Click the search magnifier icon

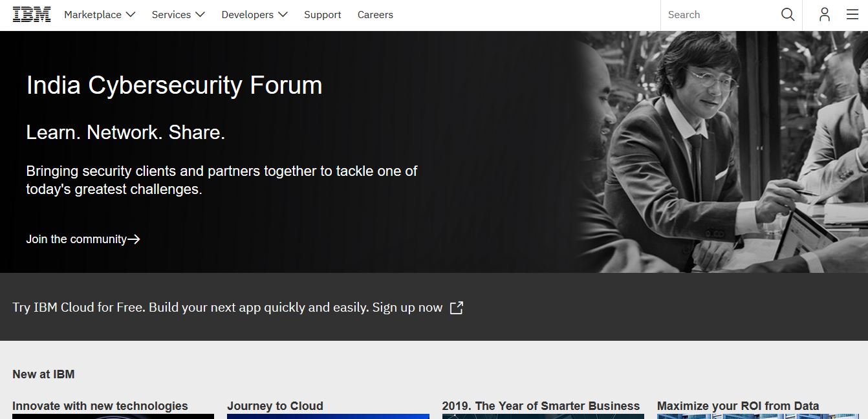pos(787,14)
